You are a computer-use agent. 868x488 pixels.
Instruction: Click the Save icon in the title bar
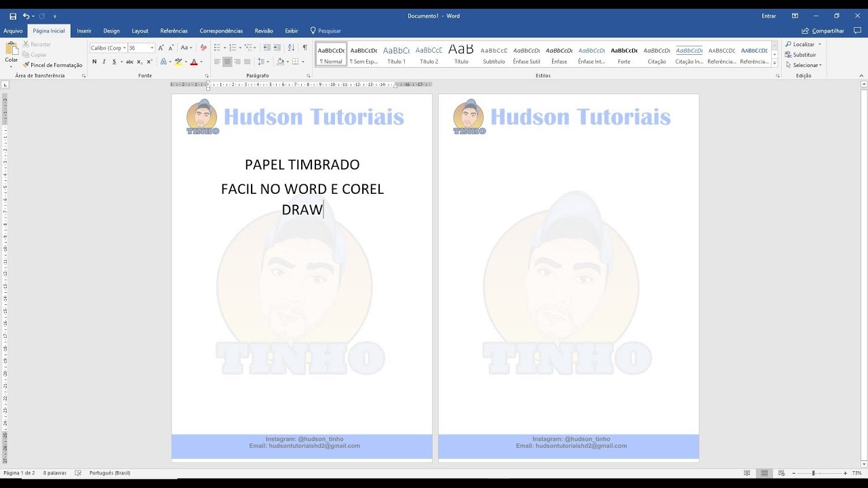(x=13, y=16)
